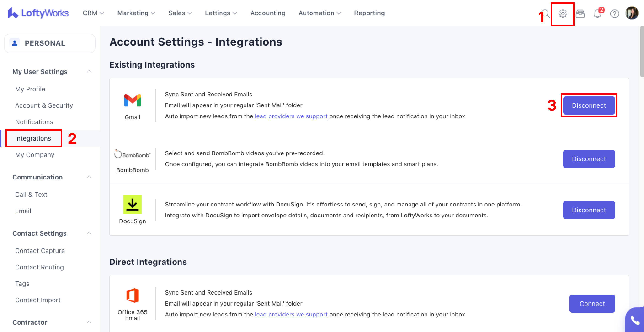644x332 pixels.
Task: Click the user profile avatar
Action: coord(632,13)
